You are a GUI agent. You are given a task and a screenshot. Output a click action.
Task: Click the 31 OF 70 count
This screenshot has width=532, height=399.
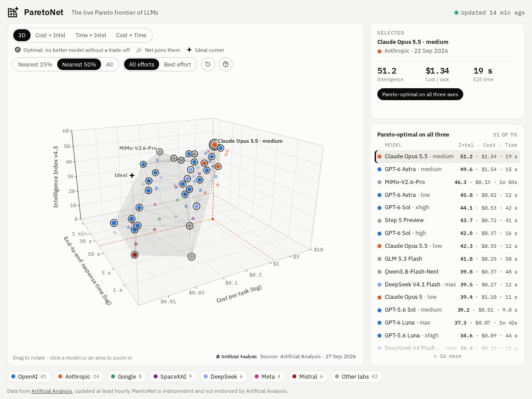coord(505,135)
